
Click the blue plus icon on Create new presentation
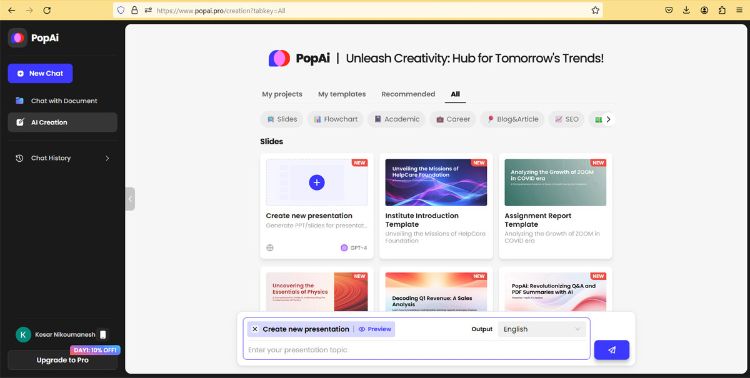coord(317,182)
